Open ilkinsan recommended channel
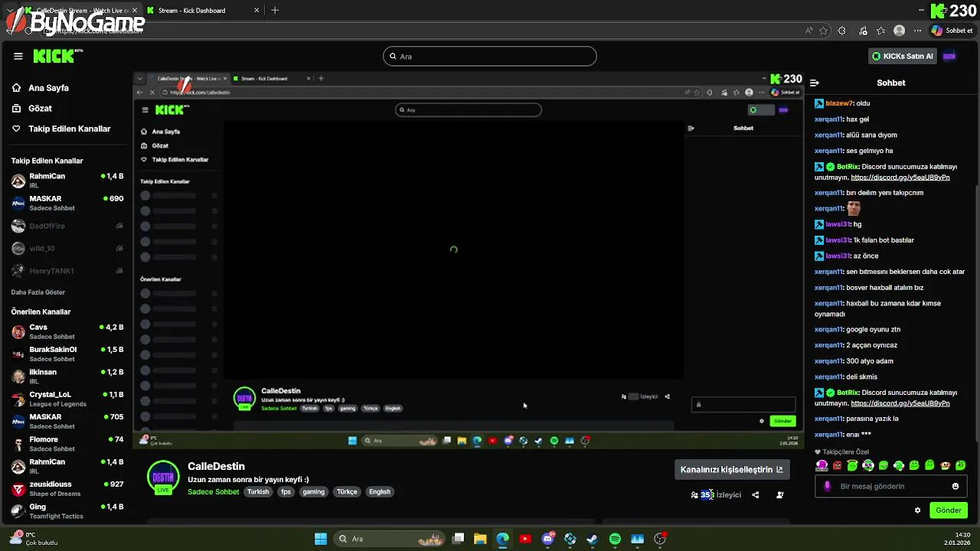The image size is (980, 551). click(x=67, y=377)
